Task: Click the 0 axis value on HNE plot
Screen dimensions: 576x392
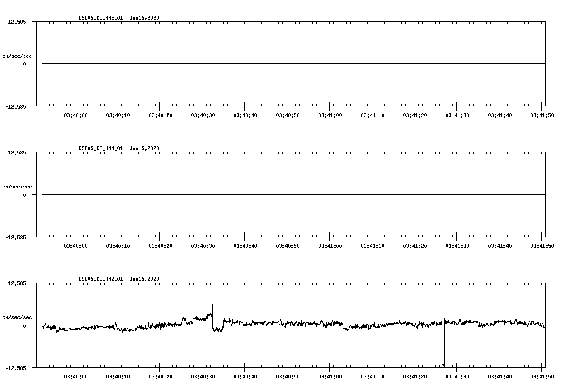Action: [x=25, y=64]
